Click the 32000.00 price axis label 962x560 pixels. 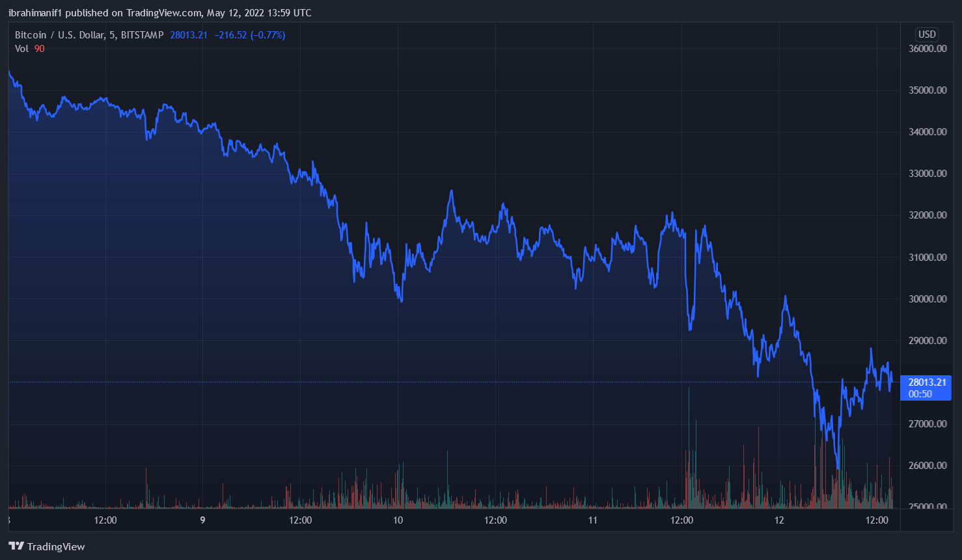pyautogui.click(x=928, y=215)
